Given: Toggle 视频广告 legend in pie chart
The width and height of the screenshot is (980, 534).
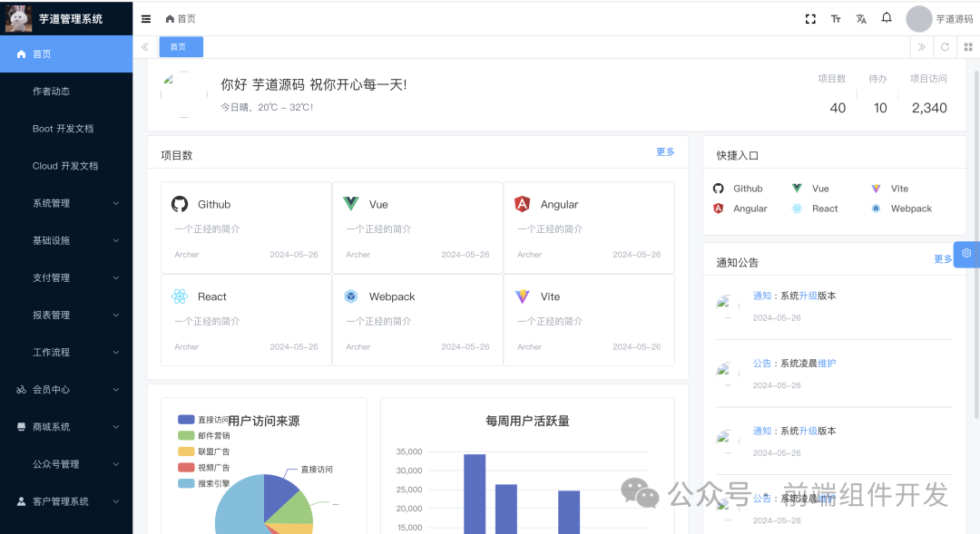Looking at the screenshot, I should point(204,467).
